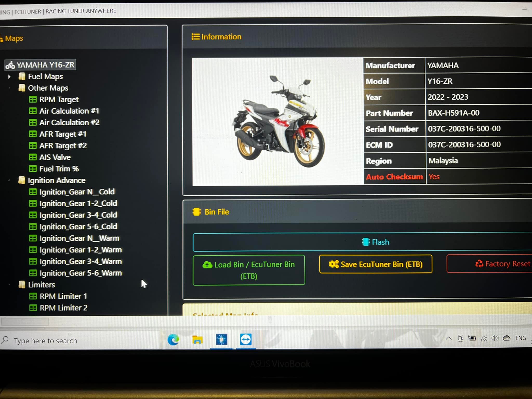Select the YAMAHA Y16-ZR root node
This screenshot has width=532, height=399.
(40, 65)
